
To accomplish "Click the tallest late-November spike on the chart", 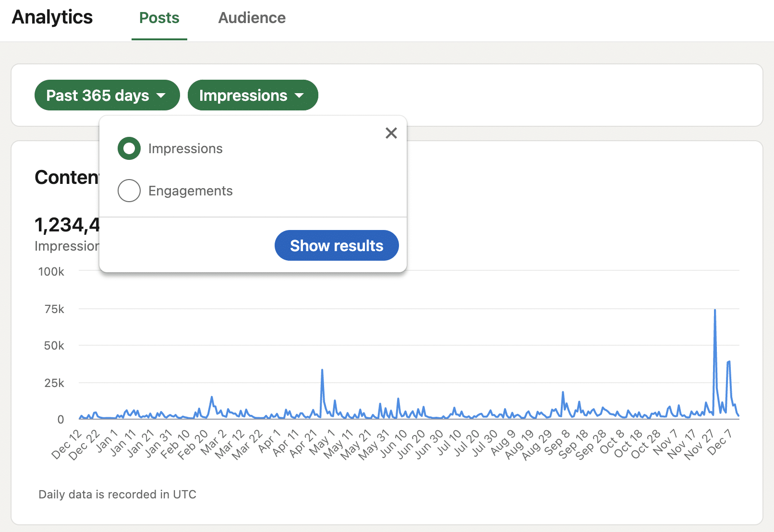I will click(x=715, y=311).
